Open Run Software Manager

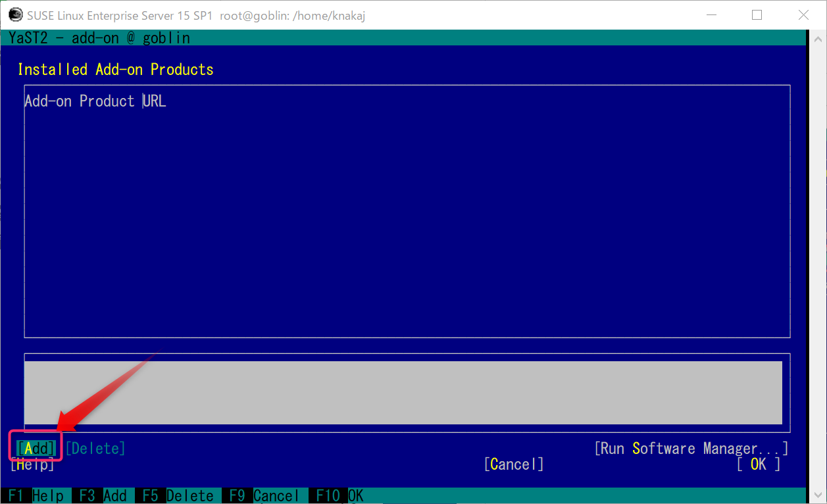(691, 448)
